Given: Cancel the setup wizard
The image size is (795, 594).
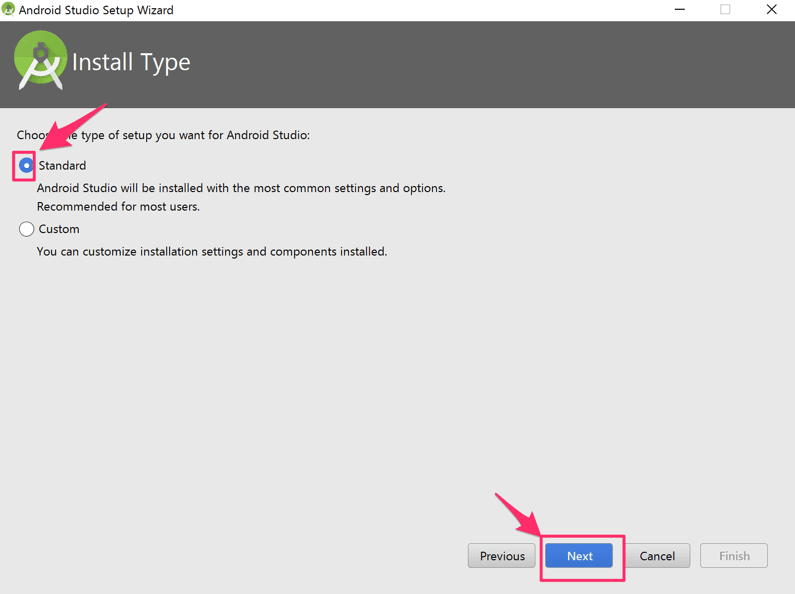Looking at the screenshot, I should [x=657, y=556].
